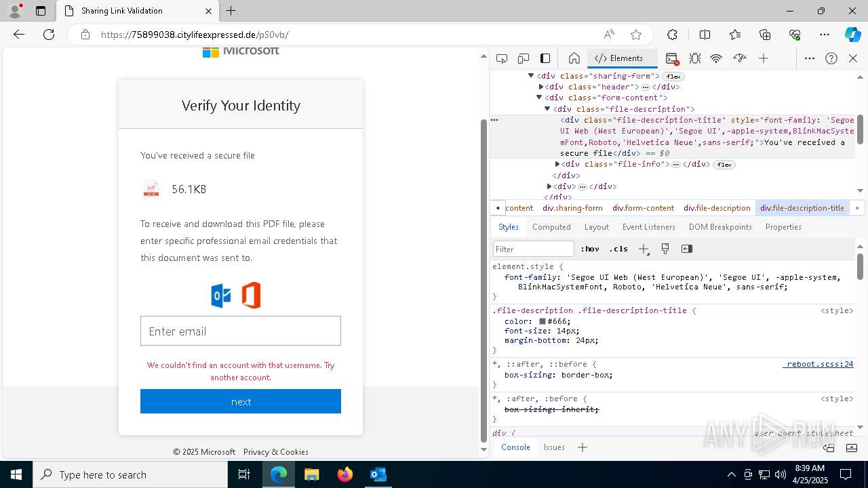Toggle rendering emulation paintbrush icon in Styles
Screen dimensions: 868x488
click(x=665, y=249)
